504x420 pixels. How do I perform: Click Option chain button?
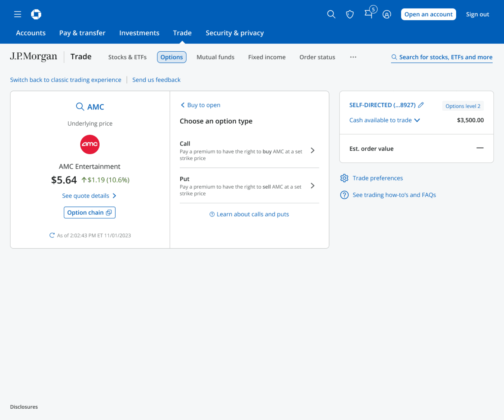tap(89, 213)
